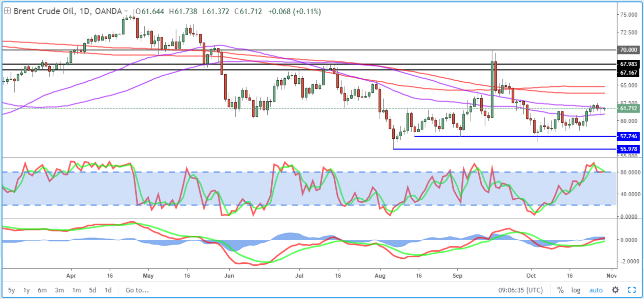The image size is (644, 299).
Task: Click the O61.644 open value
Action: pyautogui.click(x=150, y=12)
